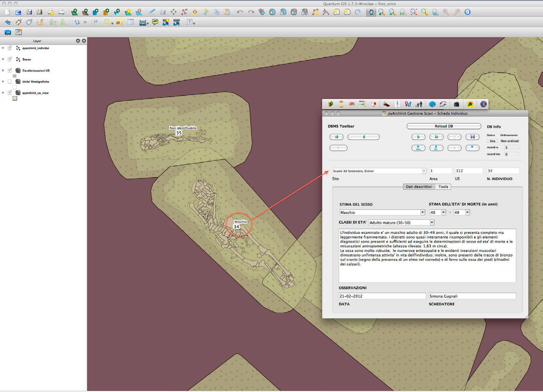Open the attribute table
This screenshot has width=543, height=392.
coord(130,22)
